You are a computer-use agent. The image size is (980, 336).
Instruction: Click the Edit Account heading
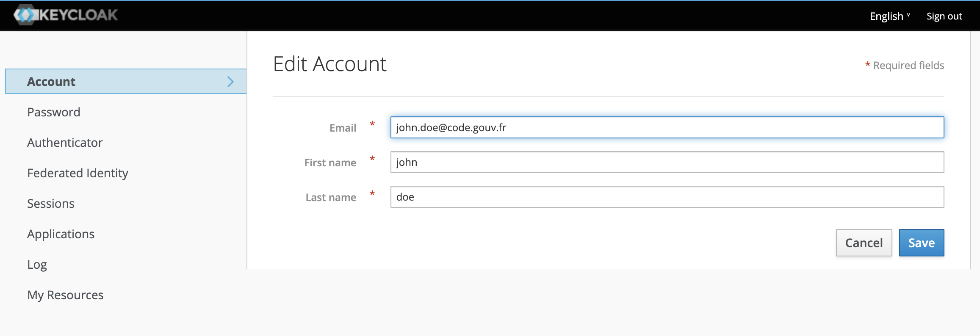point(329,64)
